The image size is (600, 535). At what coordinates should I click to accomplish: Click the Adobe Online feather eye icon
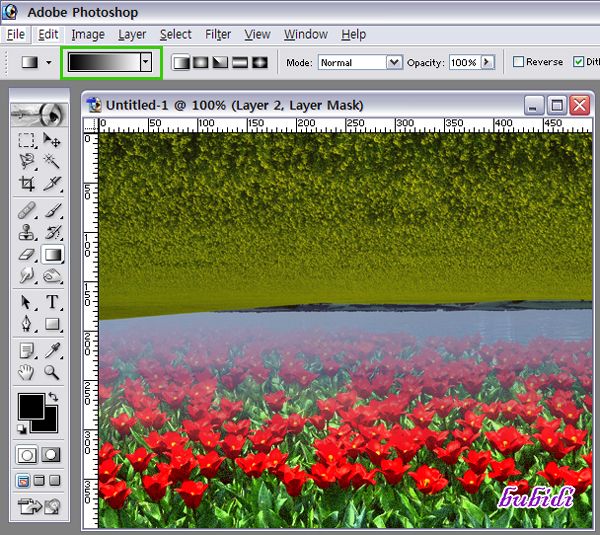point(39,114)
